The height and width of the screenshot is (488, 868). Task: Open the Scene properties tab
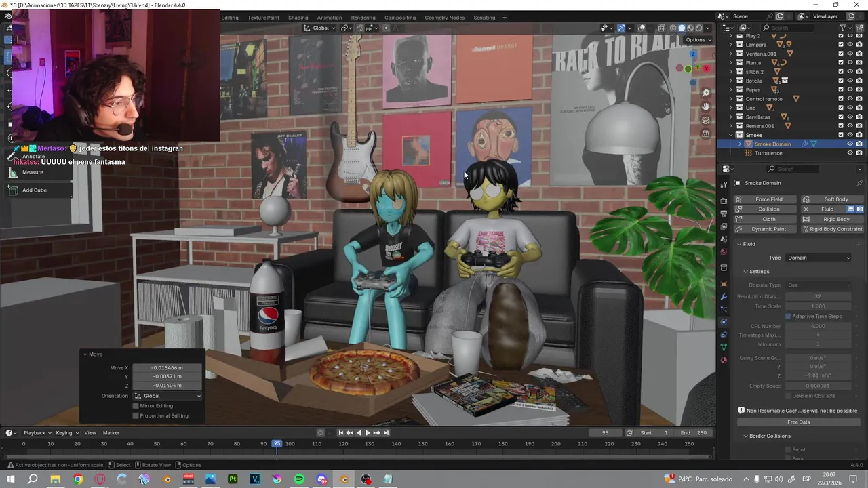(x=724, y=239)
